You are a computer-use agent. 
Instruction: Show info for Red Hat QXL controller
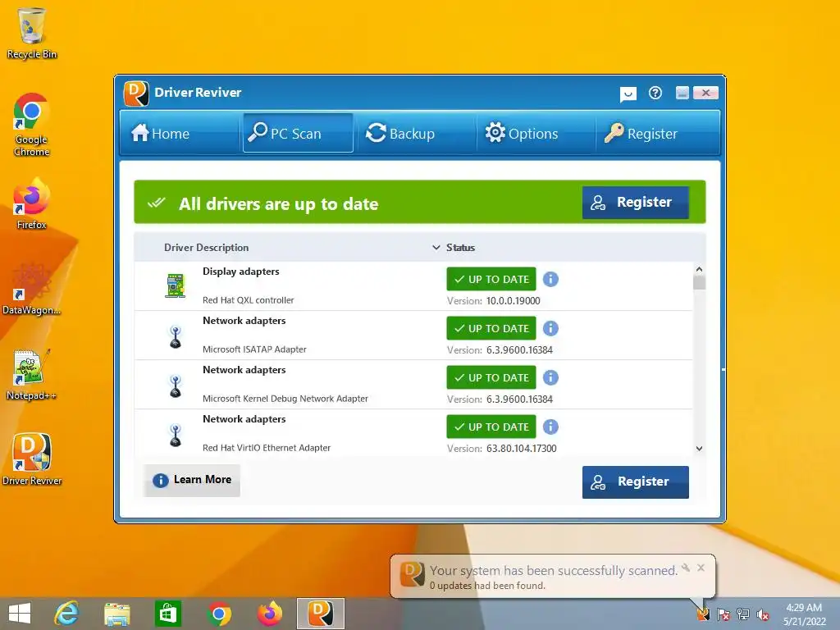tap(550, 279)
